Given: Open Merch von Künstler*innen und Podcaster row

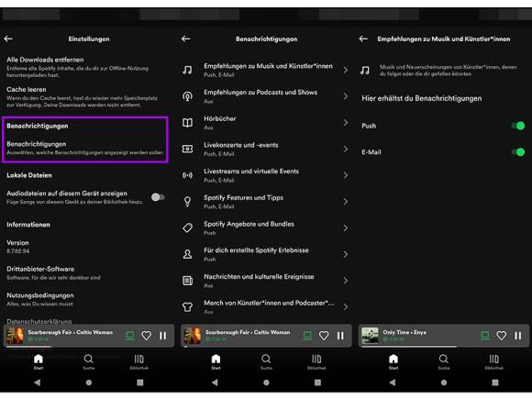Looking at the screenshot, I should coord(266,306).
